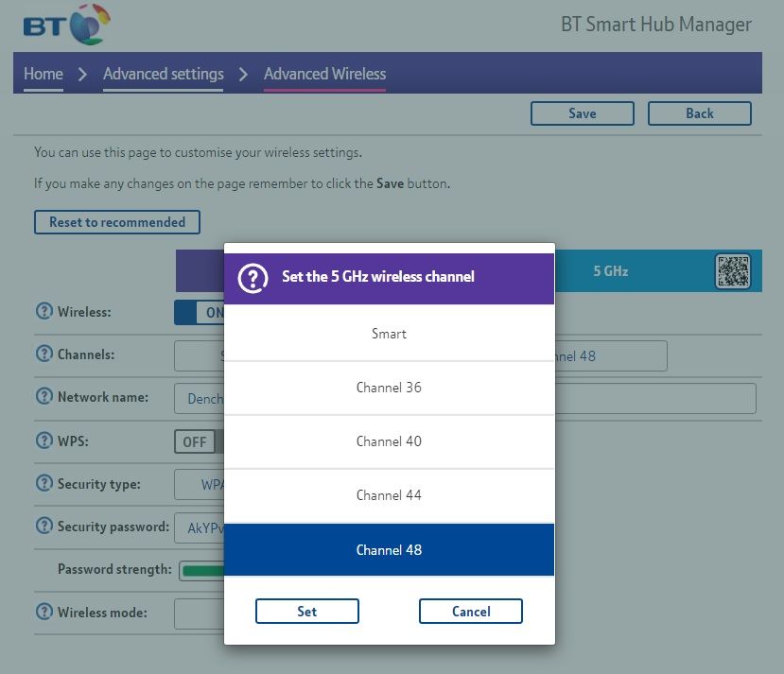Select the highlighted Channel 48 option
This screenshot has height=674, width=784.
pos(389,549)
